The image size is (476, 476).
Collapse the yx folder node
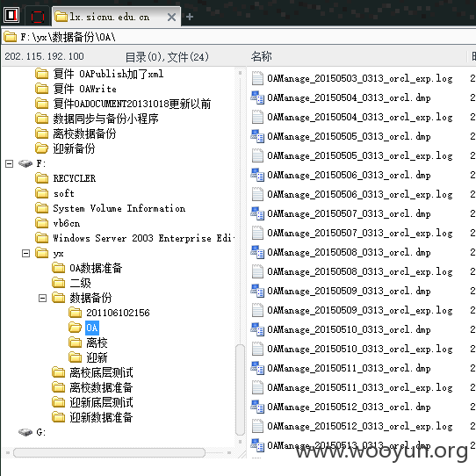pyautogui.click(x=26, y=253)
